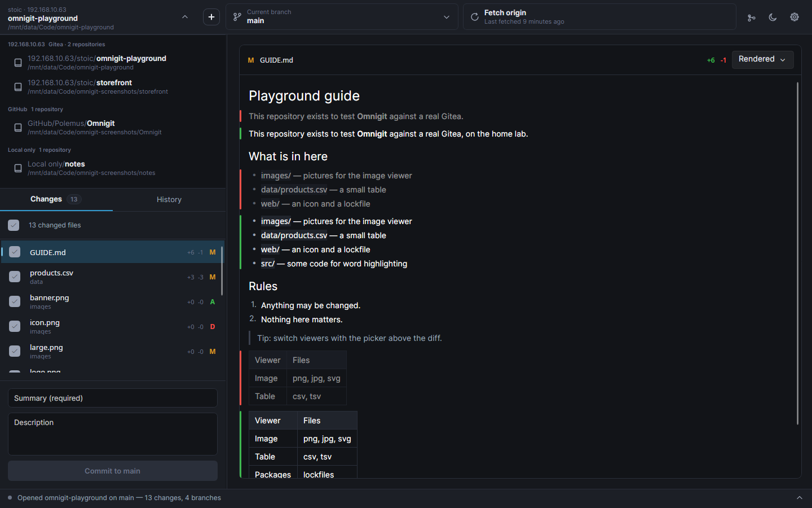The height and width of the screenshot is (508, 812).
Task: Switch to the History tab
Action: 169,199
